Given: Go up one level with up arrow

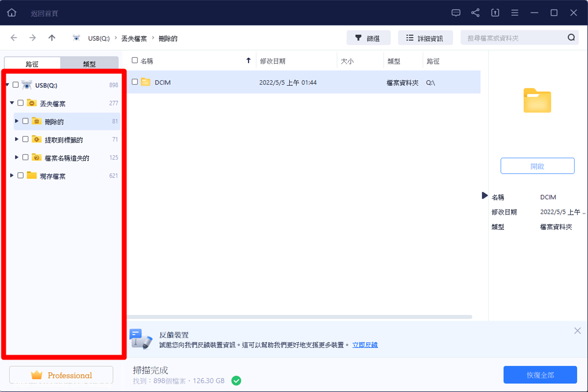Looking at the screenshot, I should (52, 38).
